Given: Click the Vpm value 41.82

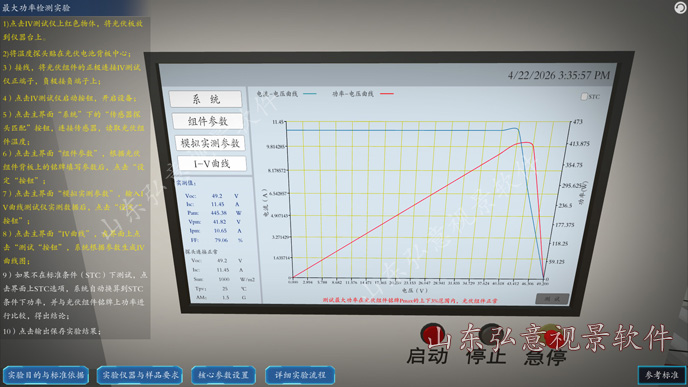Looking at the screenshot, I should coord(219,222).
